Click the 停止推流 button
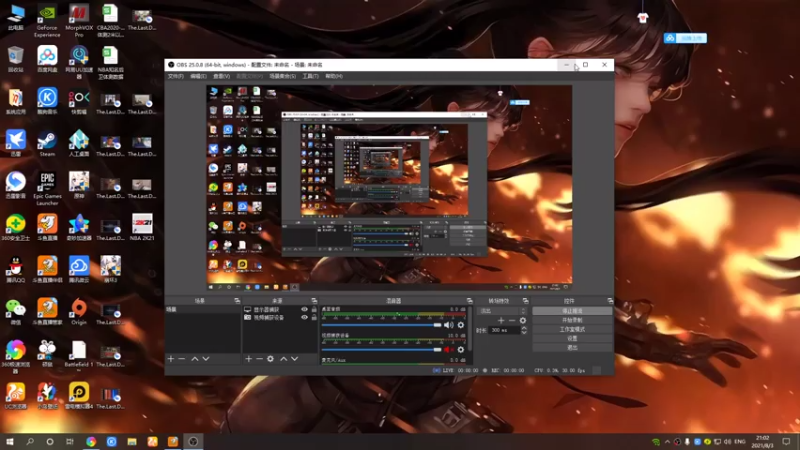Screen dimensions: 800x450 point(572,311)
